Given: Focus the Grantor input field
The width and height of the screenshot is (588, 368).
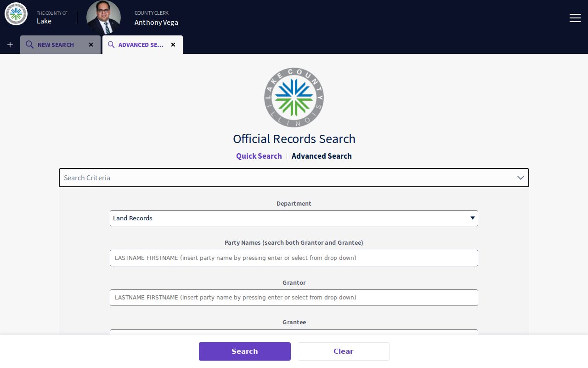Looking at the screenshot, I should (x=294, y=298).
